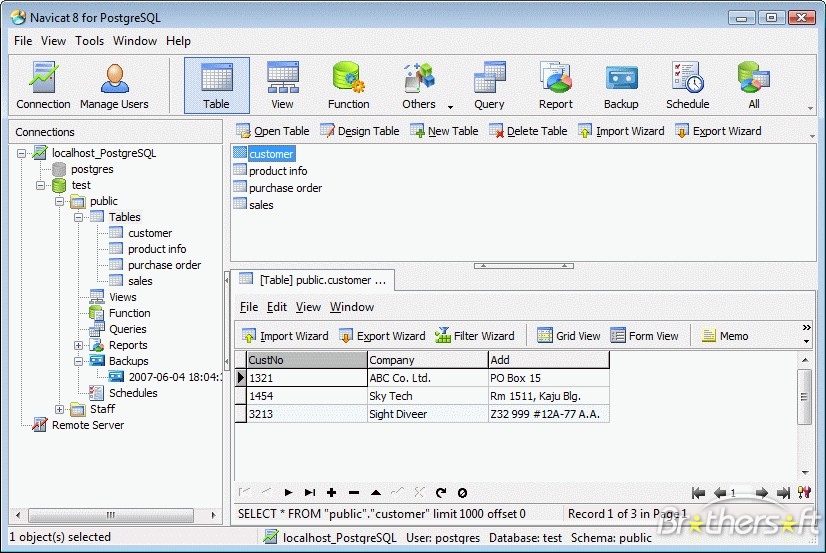Image resolution: width=826 pixels, height=553 pixels.
Task: Open the main View menu
Action: pyautogui.click(x=53, y=41)
